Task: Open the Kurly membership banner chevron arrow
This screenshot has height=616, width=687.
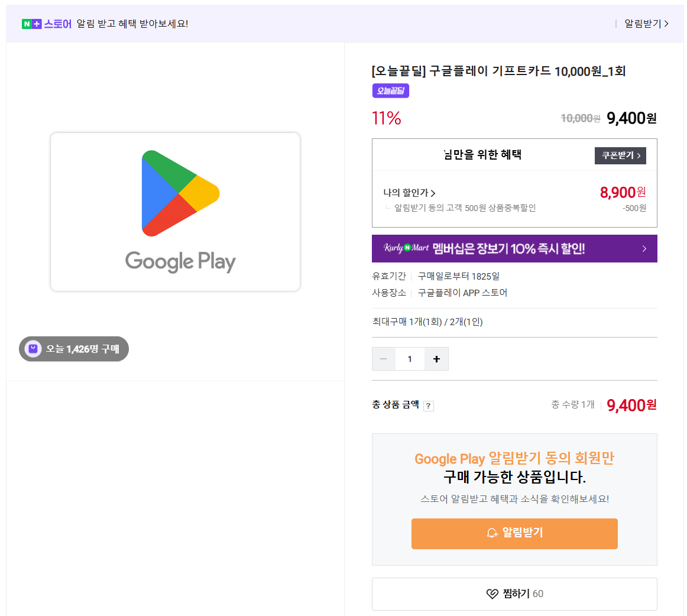Action: [x=644, y=248]
